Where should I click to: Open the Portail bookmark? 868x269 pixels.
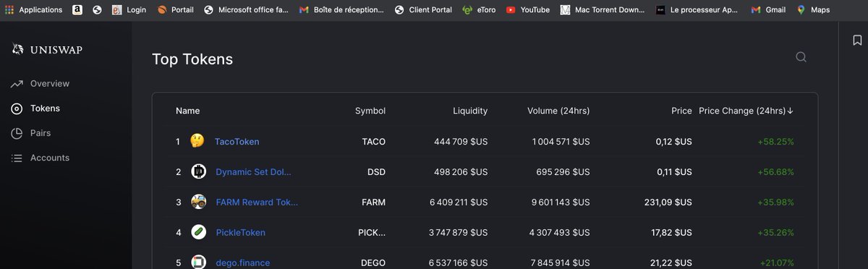[x=175, y=10]
